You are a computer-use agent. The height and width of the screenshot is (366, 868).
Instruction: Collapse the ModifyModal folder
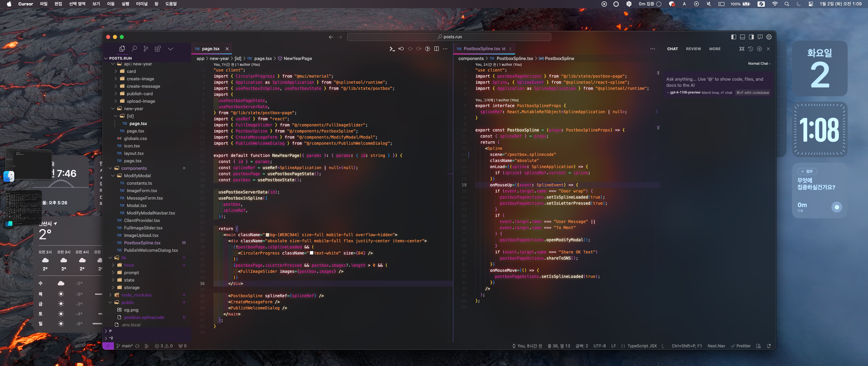pos(137,176)
